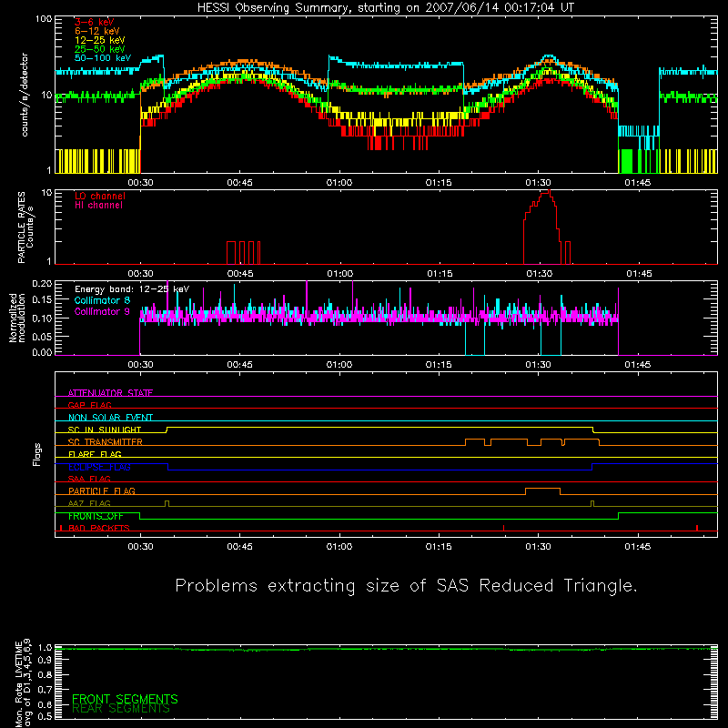Click the '0.15' tick on the modulation axis
This screenshot has width=728, height=728.
(x=42, y=300)
